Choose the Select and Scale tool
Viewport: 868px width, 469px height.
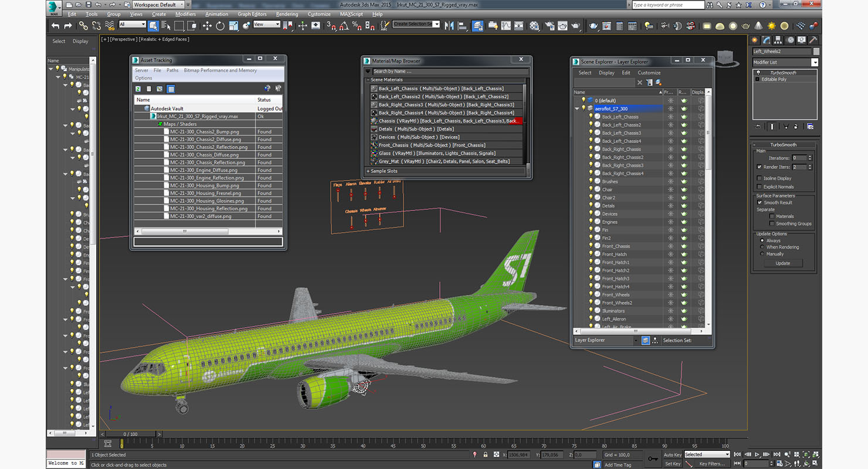click(233, 26)
